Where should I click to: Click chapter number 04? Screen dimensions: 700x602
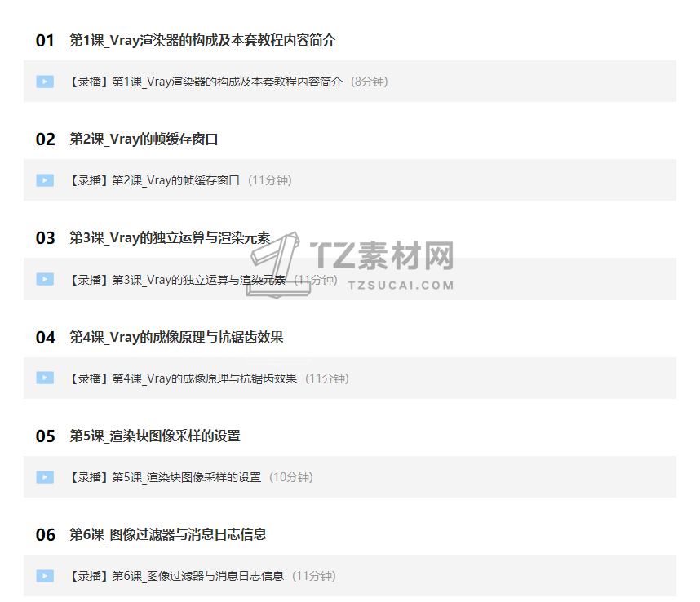point(45,338)
